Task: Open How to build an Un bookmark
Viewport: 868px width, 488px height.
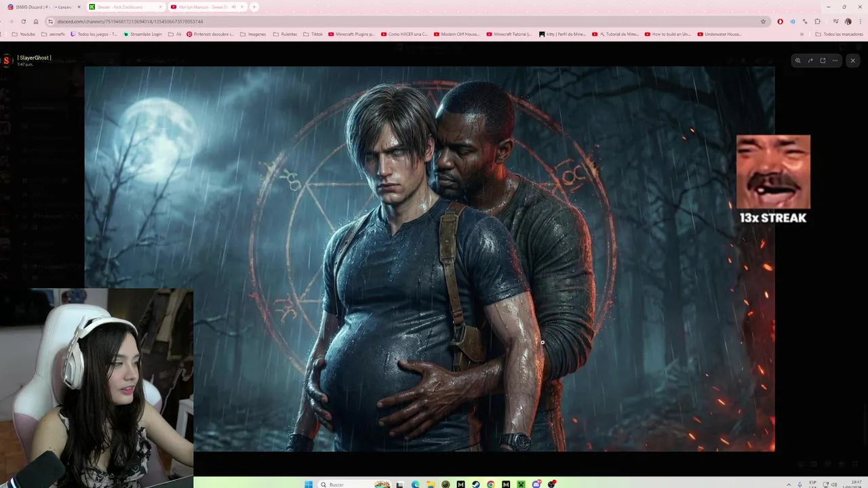Action: coord(669,34)
